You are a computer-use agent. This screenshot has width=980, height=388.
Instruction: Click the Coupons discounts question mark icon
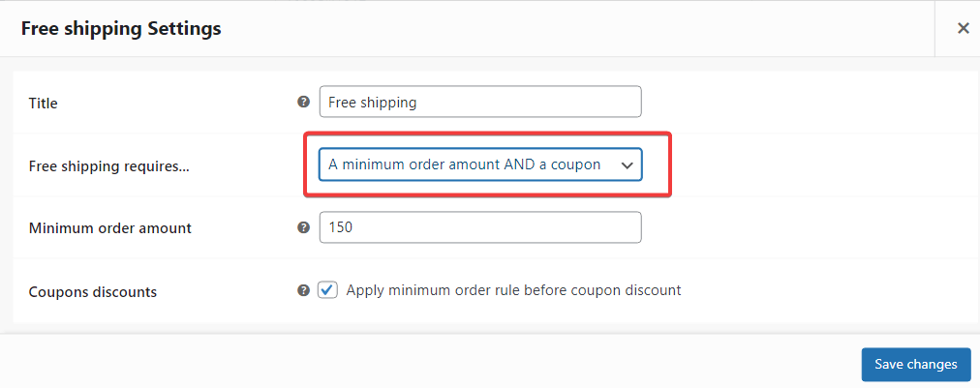(x=304, y=290)
